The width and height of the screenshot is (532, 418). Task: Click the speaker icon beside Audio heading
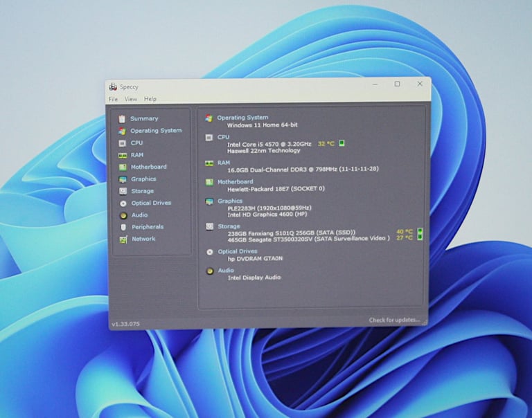click(x=210, y=271)
